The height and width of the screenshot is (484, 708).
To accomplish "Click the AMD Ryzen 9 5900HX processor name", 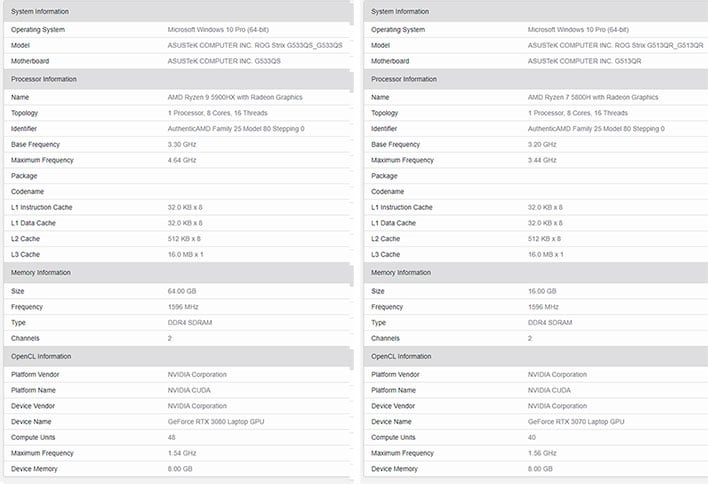I will click(x=234, y=97).
